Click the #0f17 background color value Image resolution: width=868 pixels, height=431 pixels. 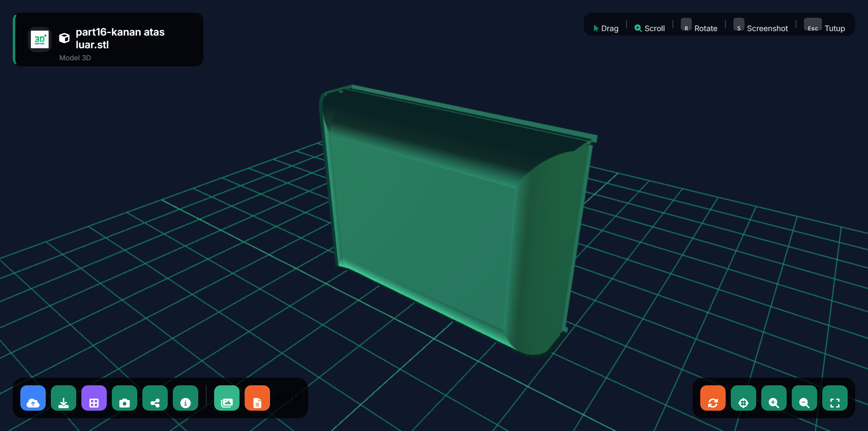point(288,397)
